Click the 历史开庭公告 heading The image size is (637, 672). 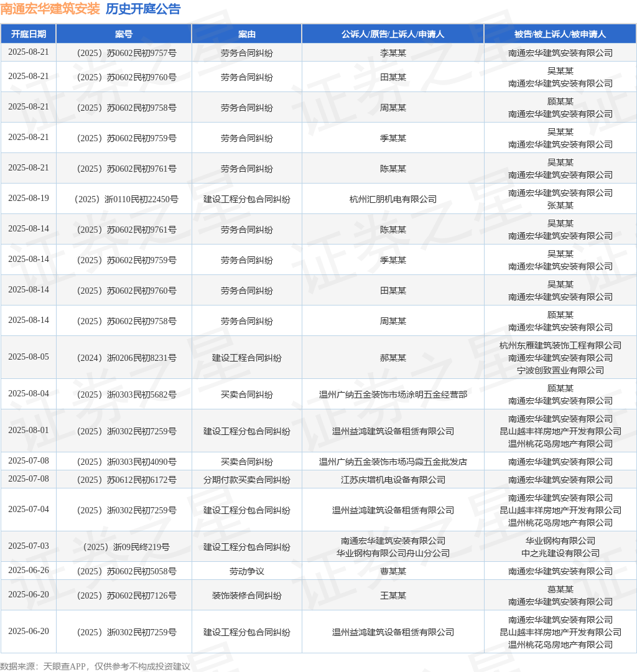tap(143, 9)
